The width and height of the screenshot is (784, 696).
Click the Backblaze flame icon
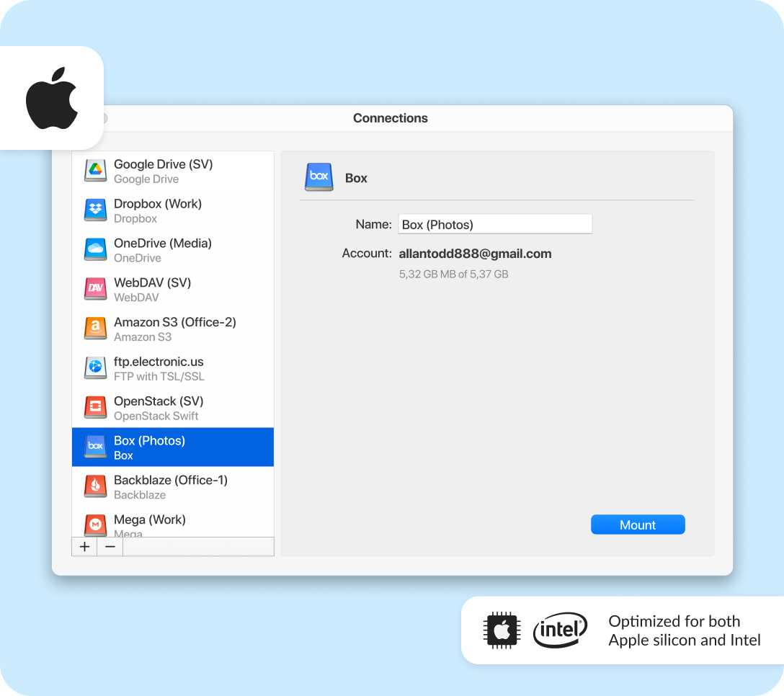point(95,487)
